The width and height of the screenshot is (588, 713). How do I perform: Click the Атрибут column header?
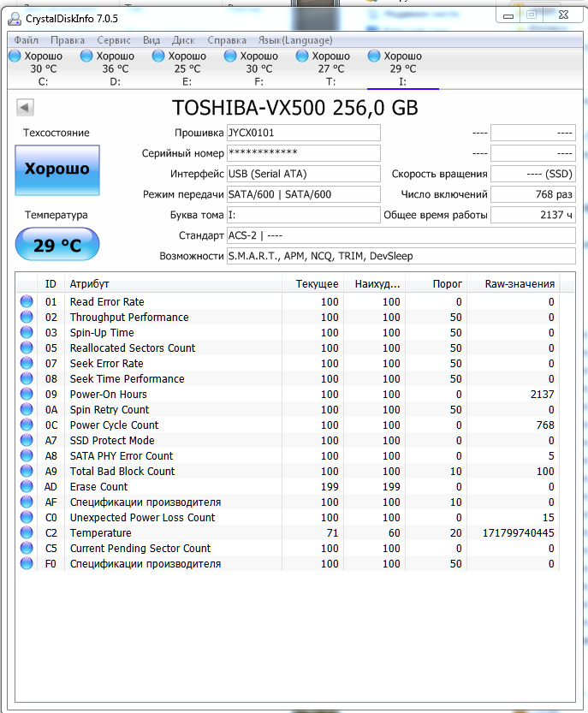tap(173, 284)
